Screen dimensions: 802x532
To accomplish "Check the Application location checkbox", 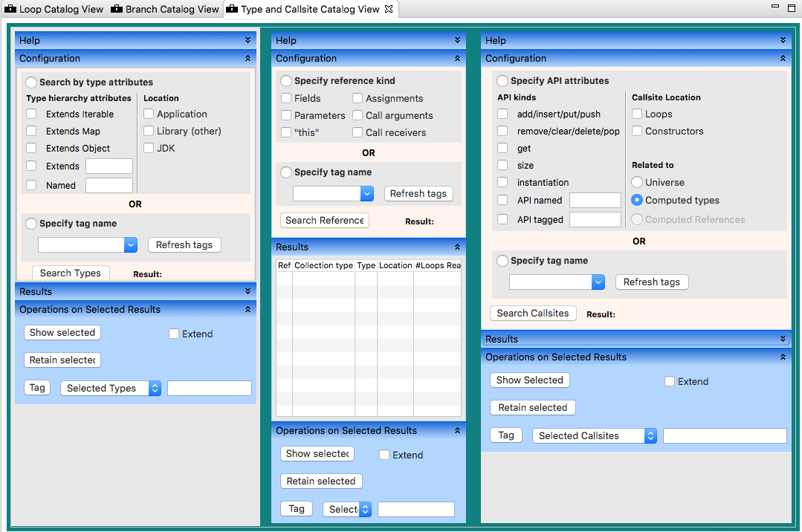I will [x=149, y=114].
